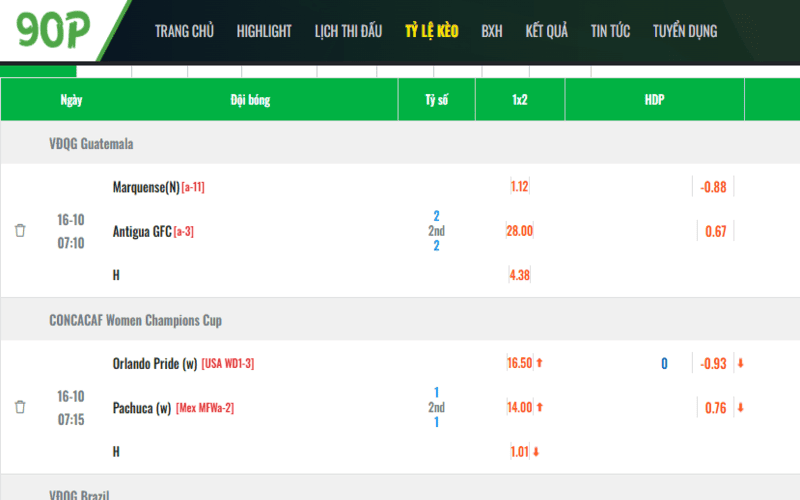The width and height of the screenshot is (800, 500).
Task: Select Pachuca HDP odds 0.76
Action: coord(715,407)
